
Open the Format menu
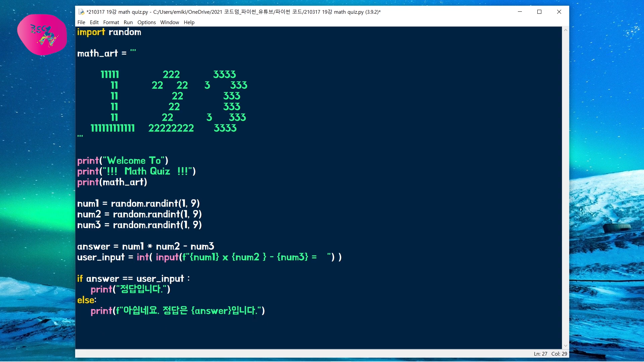click(x=111, y=22)
